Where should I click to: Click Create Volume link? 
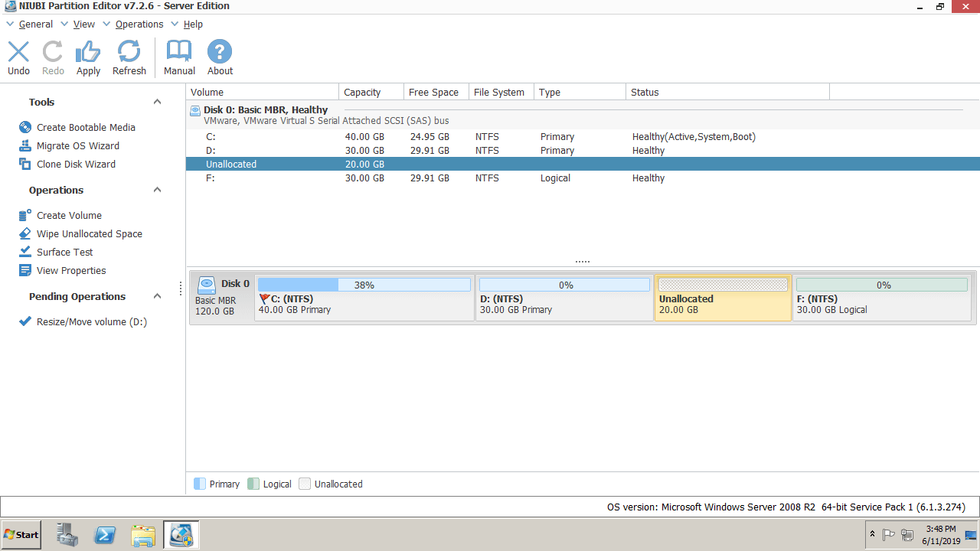[x=69, y=216]
